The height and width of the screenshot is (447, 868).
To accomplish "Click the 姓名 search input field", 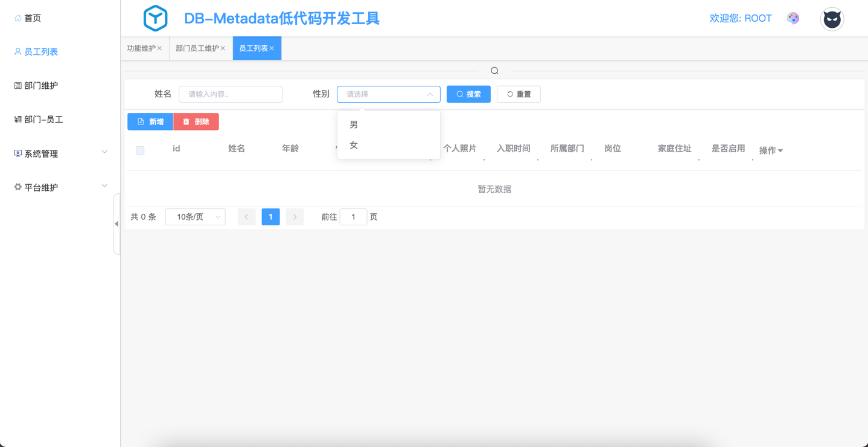I will point(231,94).
